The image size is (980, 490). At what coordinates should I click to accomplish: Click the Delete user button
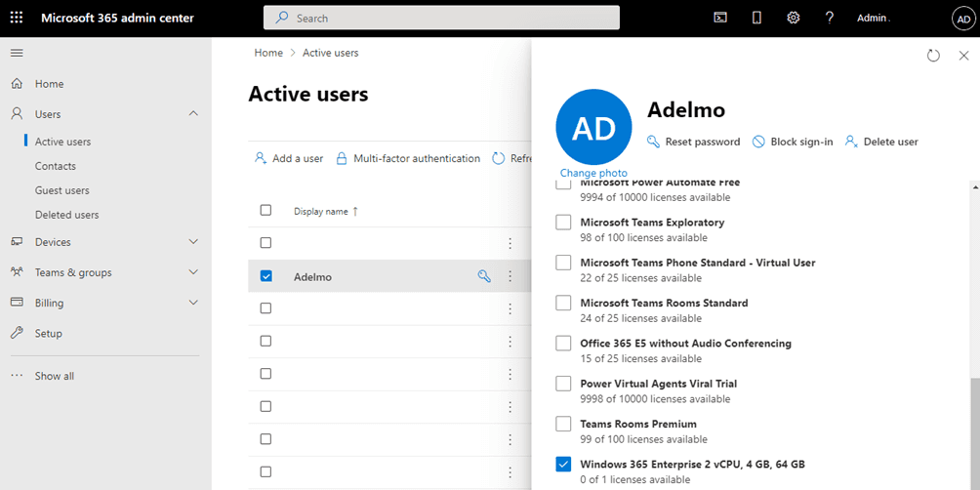pyautogui.click(x=881, y=142)
